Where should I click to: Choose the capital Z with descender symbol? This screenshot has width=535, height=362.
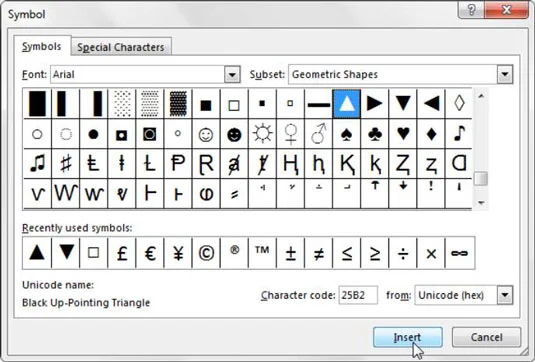403,163
